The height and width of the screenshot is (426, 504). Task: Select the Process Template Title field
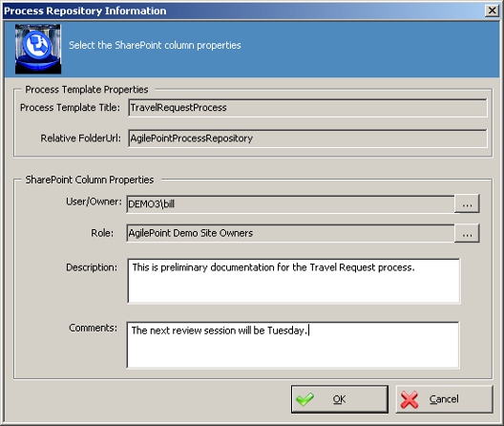point(307,108)
